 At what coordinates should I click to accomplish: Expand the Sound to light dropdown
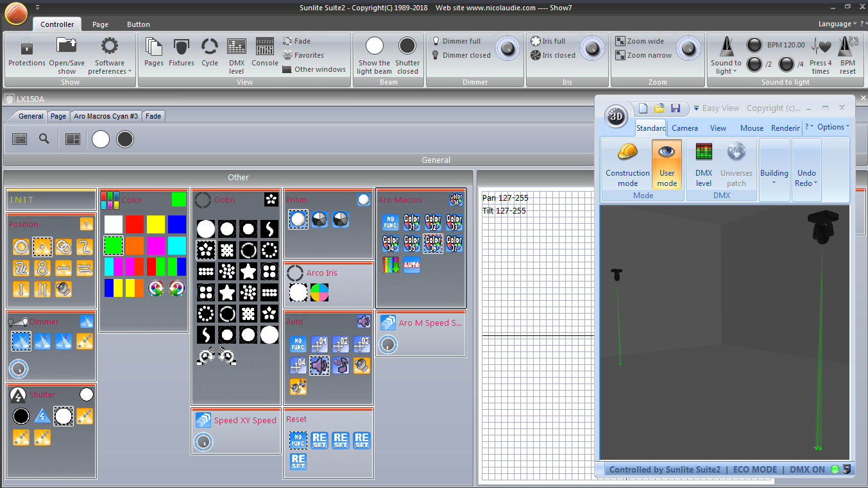pyautogui.click(x=726, y=55)
